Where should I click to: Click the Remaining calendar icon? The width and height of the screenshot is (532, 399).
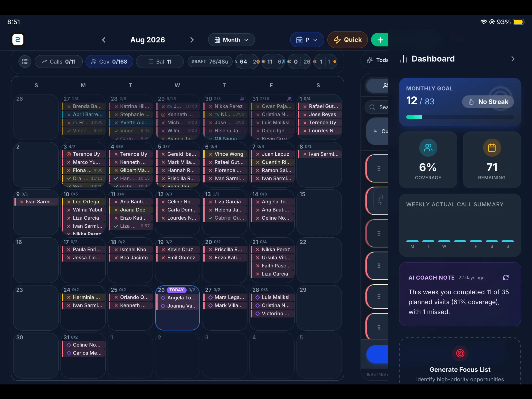492,148
